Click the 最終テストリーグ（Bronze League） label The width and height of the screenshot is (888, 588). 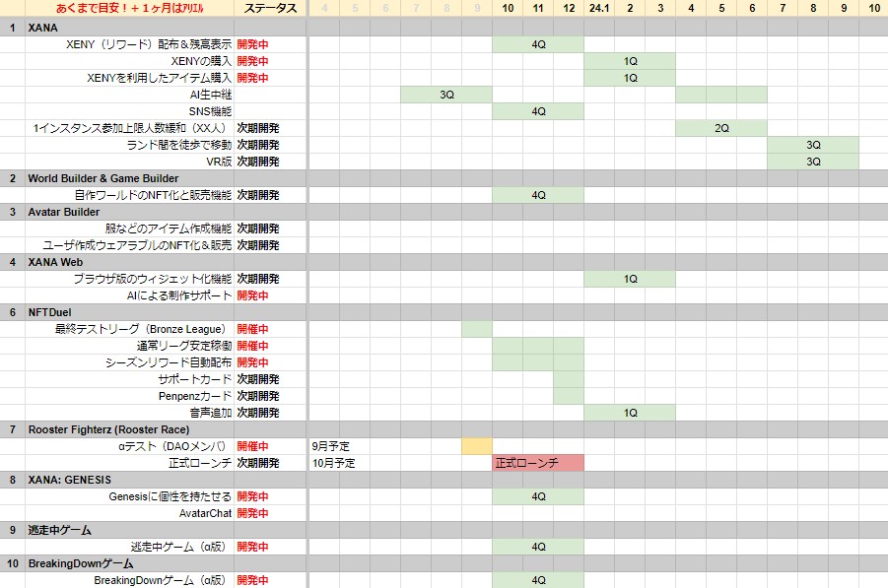click(x=140, y=329)
